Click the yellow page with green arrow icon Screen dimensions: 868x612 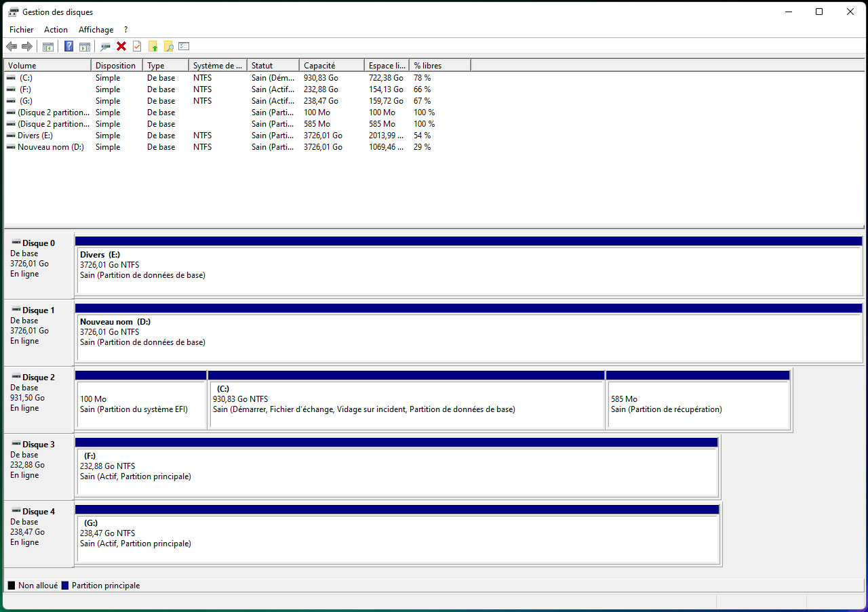[x=153, y=46]
